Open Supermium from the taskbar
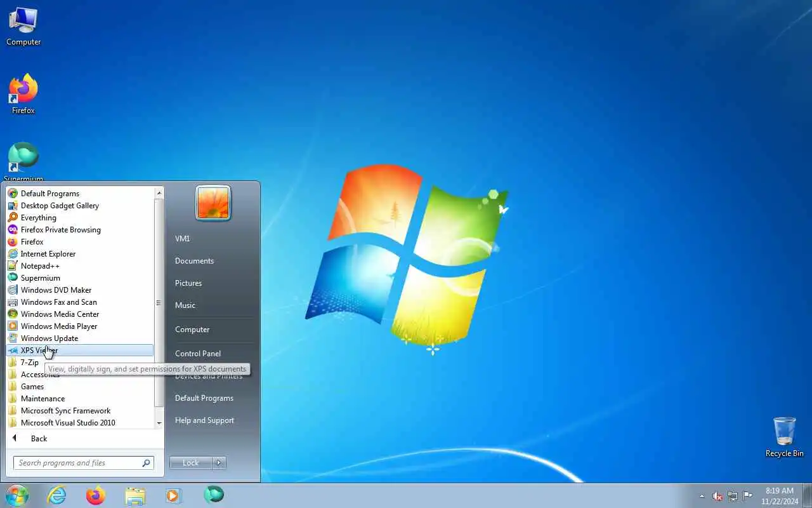Image resolution: width=812 pixels, height=508 pixels. pyautogui.click(x=214, y=495)
